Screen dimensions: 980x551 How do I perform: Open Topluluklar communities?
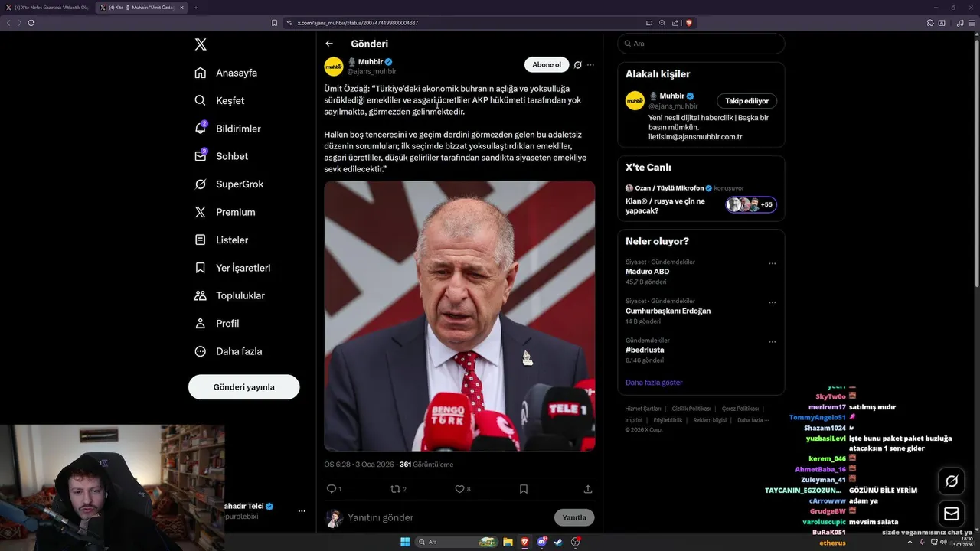point(230,295)
